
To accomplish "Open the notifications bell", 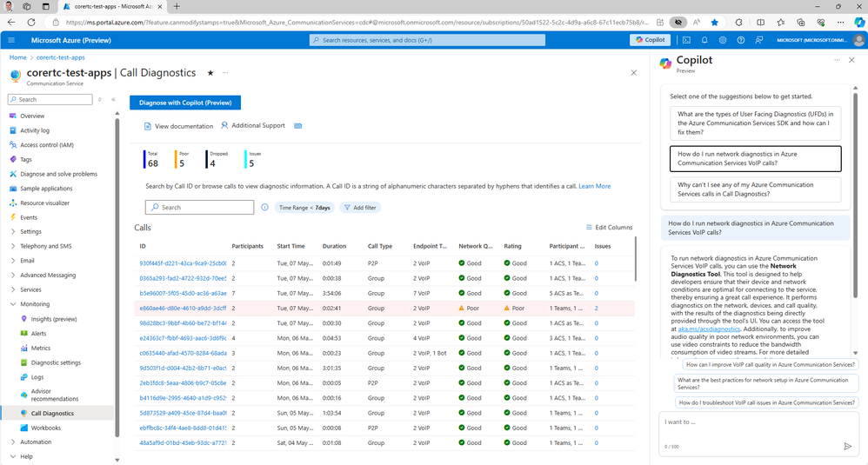I will coord(704,40).
